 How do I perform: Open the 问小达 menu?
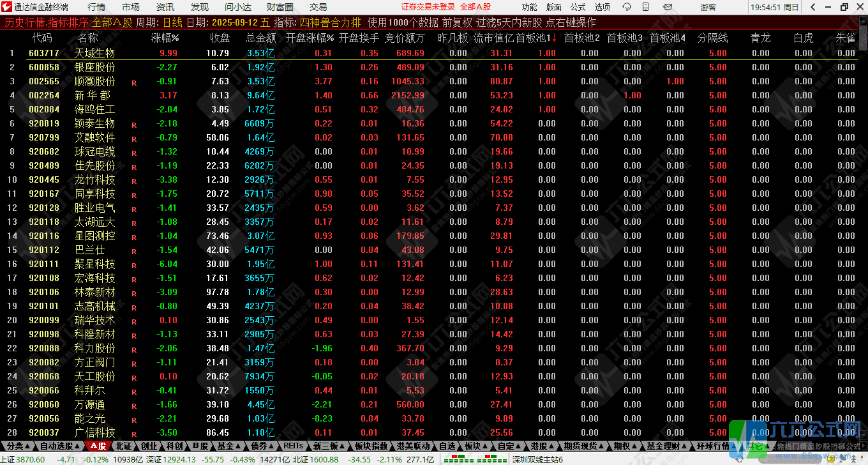pos(237,7)
